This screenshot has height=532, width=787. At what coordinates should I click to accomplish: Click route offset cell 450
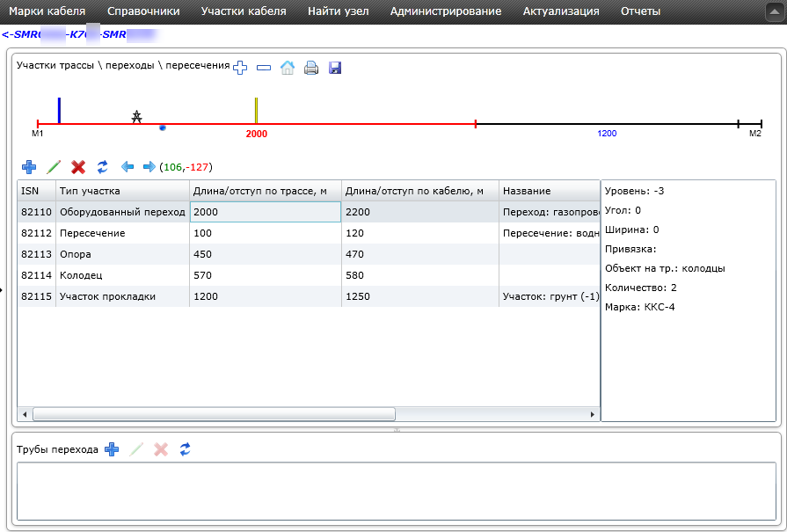click(266, 254)
